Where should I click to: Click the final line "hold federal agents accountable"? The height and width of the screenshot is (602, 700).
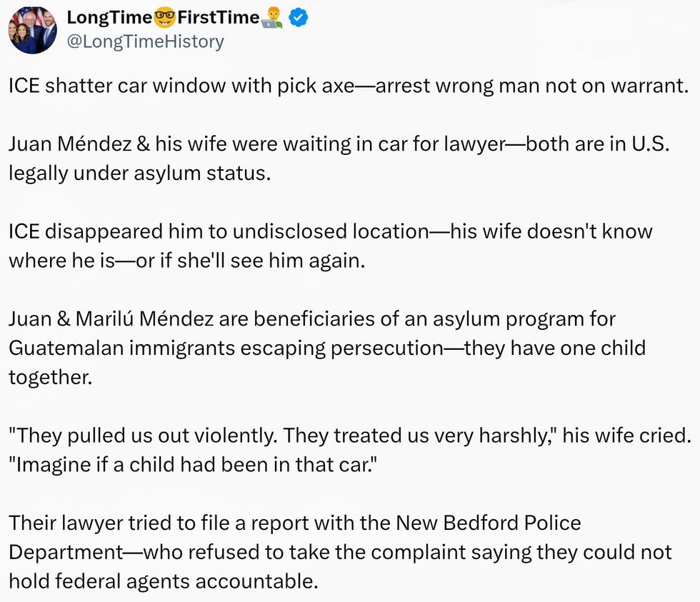[x=163, y=580]
